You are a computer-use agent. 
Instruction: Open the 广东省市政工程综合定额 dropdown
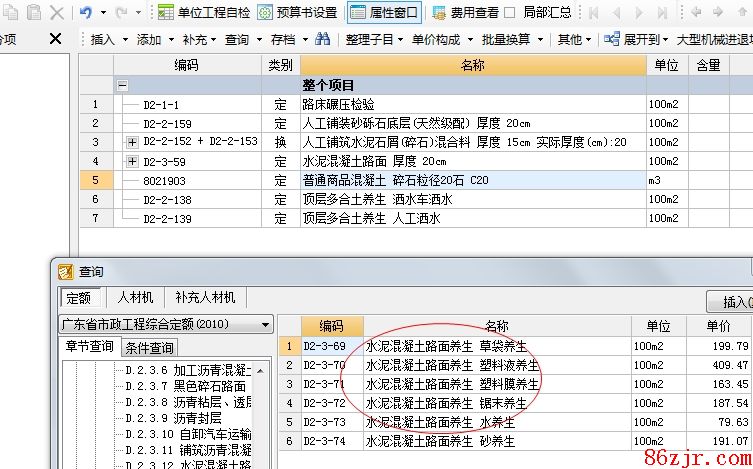[x=264, y=325]
